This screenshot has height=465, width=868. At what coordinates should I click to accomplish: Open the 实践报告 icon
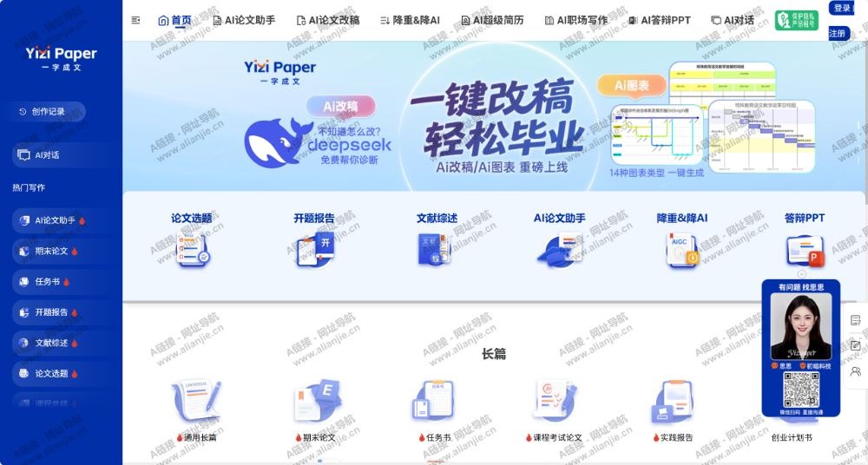(672, 401)
